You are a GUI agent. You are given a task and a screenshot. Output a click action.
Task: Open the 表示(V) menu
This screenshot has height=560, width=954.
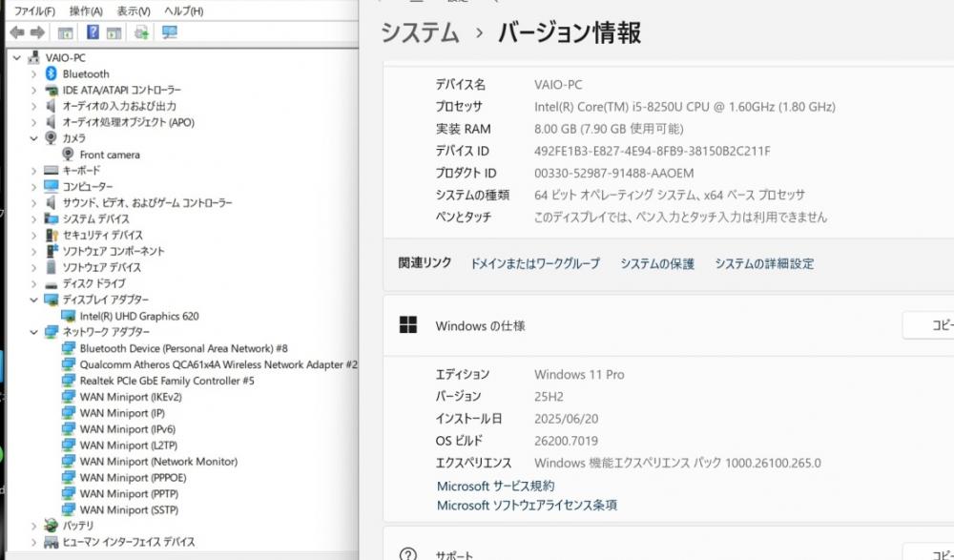134,11
